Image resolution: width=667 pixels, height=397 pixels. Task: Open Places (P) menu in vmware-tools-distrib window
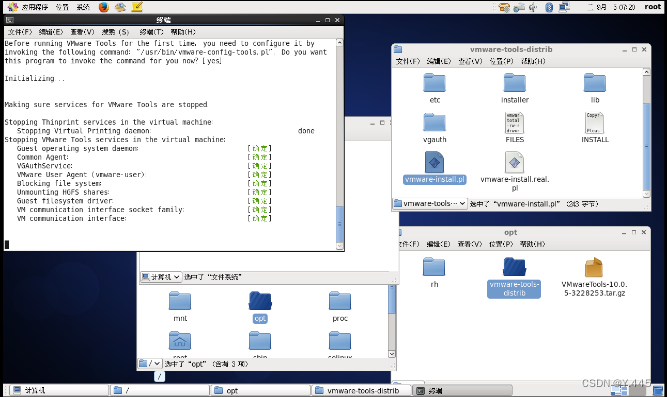pos(502,61)
